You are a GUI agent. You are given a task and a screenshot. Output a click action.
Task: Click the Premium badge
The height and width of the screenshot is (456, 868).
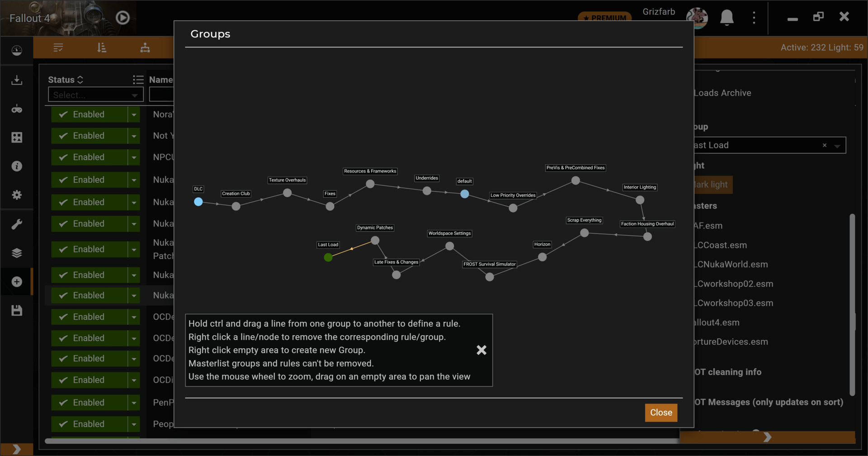click(x=605, y=18)
